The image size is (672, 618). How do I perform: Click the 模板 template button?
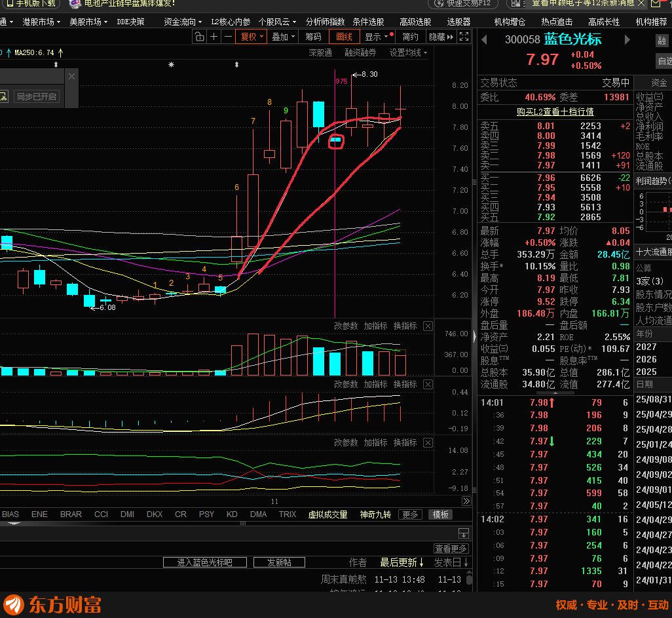tap(441, 514)
